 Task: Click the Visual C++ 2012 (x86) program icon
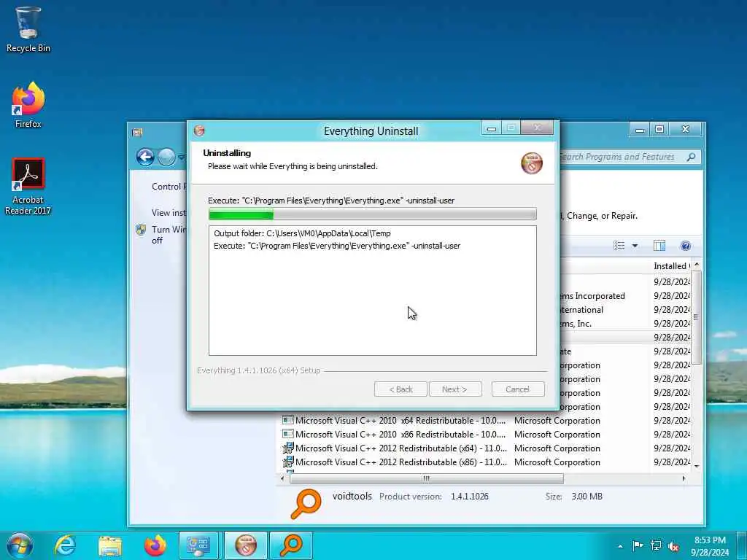click(287, 462)
